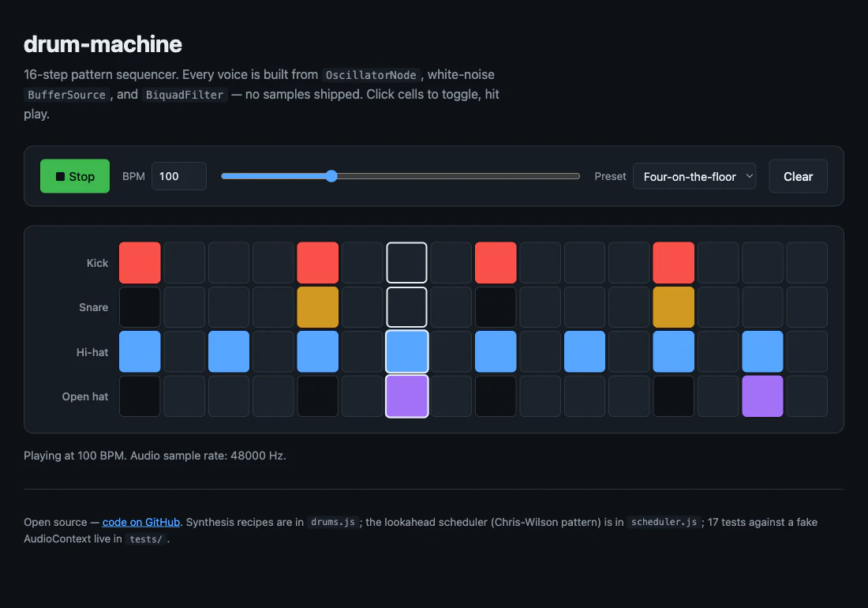Click the Hi-hat row label
Image resolution: width=868 pixels, height=608 pixels.
click(x=92, y=352)
